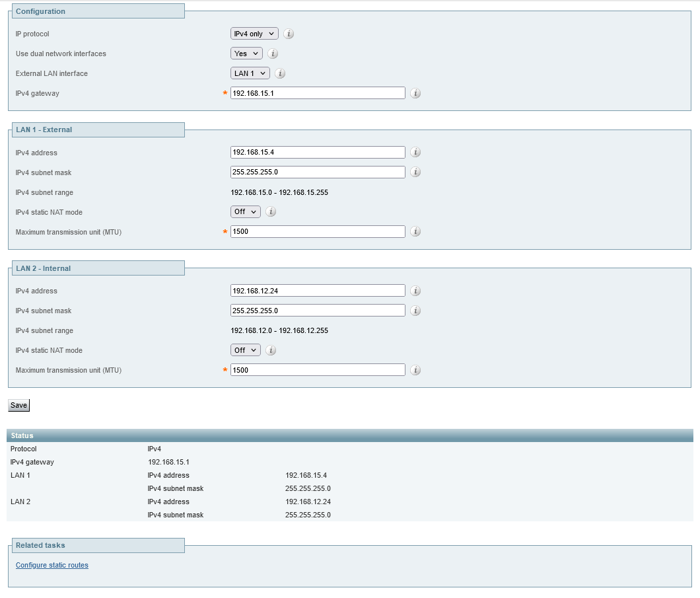The height and width of the screenshot is (598, 700).
Task: Click the info icon beside LAN 2 subnet mask
Action: click(x=415, y=311)
